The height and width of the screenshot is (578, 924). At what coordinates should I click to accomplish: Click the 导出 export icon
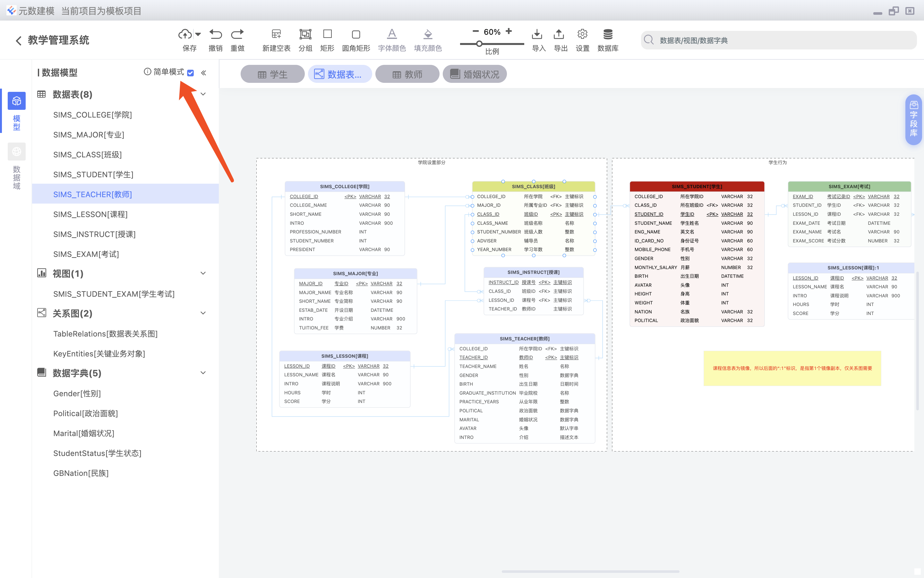559,34
